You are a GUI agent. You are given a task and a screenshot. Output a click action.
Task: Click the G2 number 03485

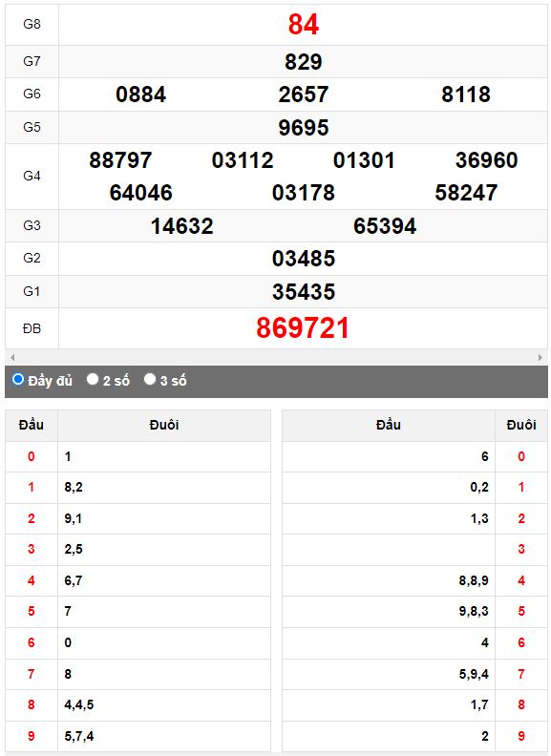[304, 259]
